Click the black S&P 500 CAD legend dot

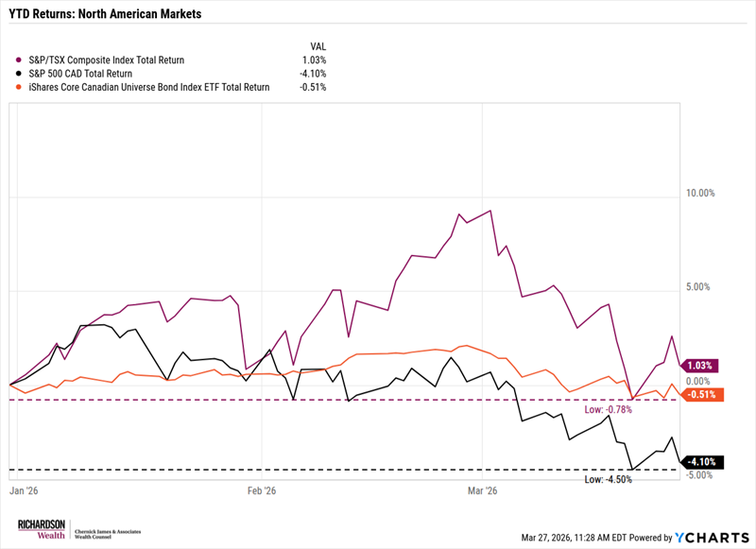coord(20,73)
